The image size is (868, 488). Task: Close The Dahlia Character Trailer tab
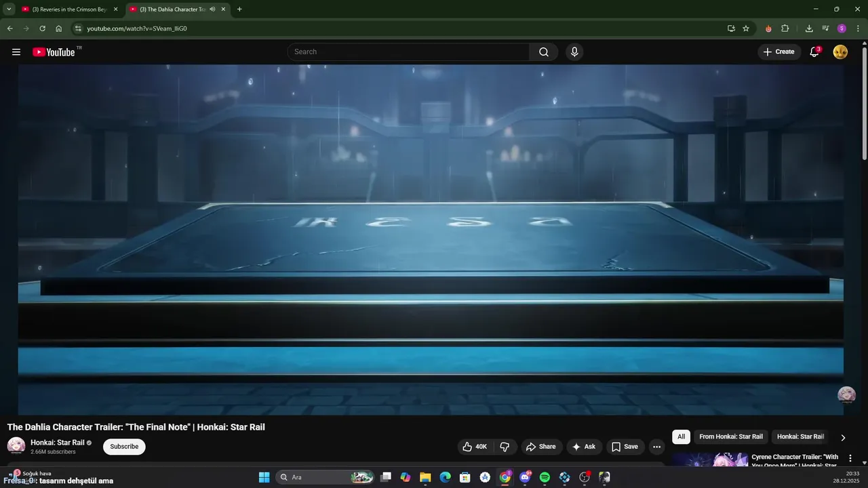coord(223,9)
